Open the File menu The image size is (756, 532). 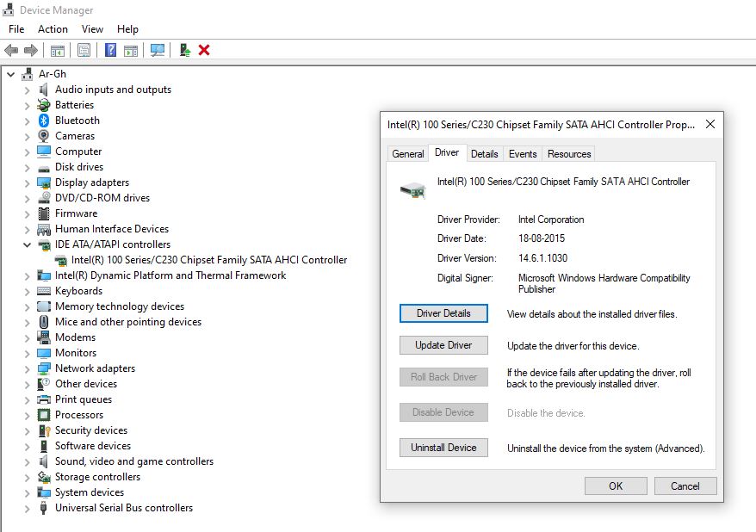(16, 29)
